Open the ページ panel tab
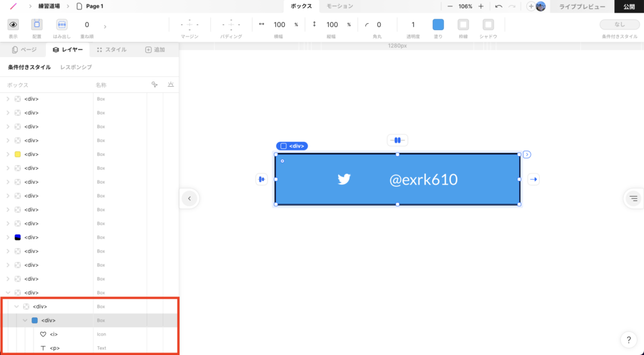Image resolution: width=644 pixels, height=355 pixels. [25, 50]
